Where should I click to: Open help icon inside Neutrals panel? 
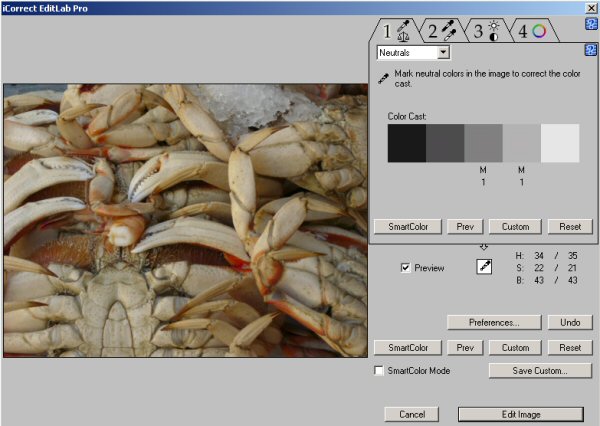[x=591, y=50]
